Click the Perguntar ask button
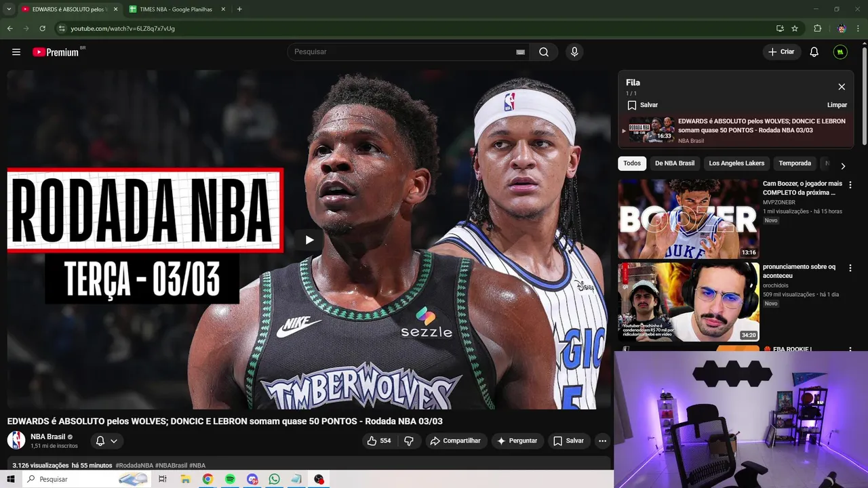Image resolution: width=868 pixels, height=488 pixels. [x=517, y=441]
